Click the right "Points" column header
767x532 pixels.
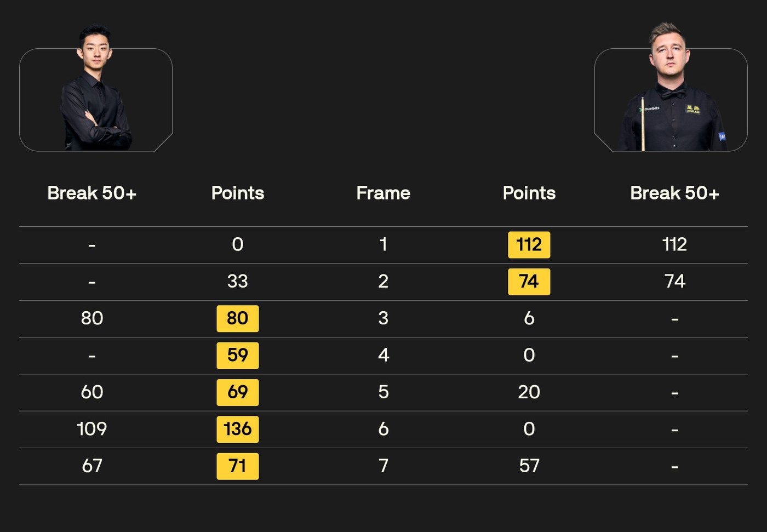point(529,193)
